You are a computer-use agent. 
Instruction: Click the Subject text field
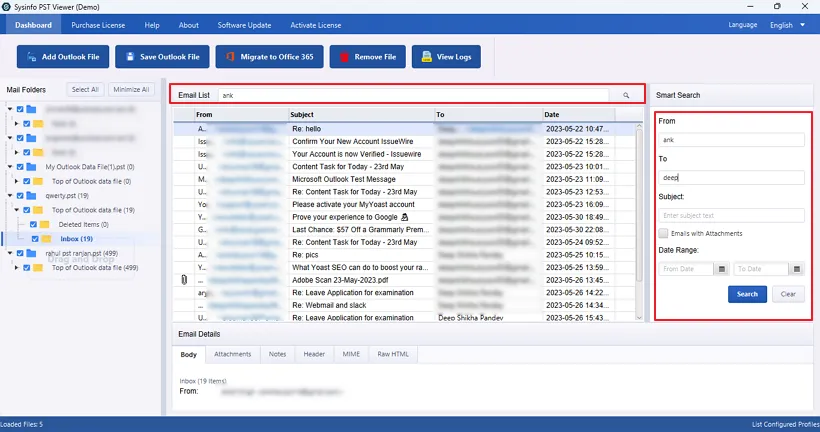tap(731, 215)
